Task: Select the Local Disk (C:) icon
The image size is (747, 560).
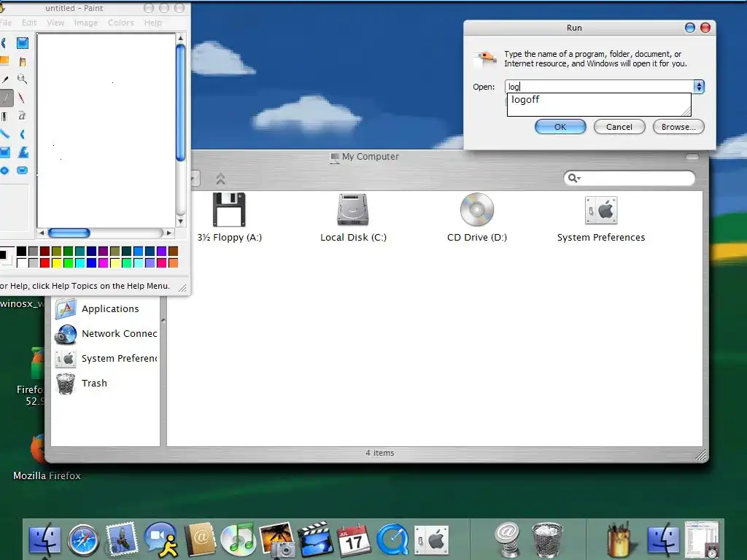Action: (x=352, y=209)
